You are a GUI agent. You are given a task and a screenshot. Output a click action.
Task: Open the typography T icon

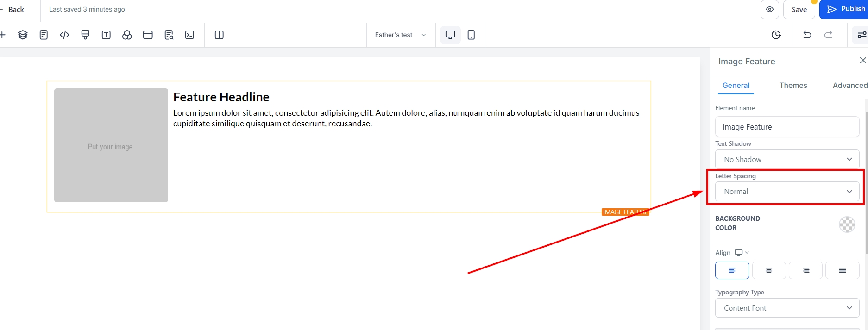pyautogui.click(x=106, y=35)
